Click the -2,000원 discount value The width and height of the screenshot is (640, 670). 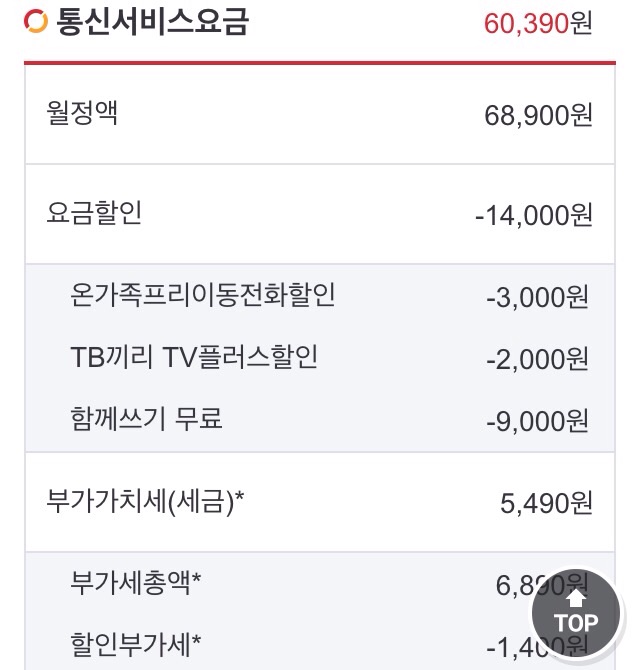click(538, 359)
